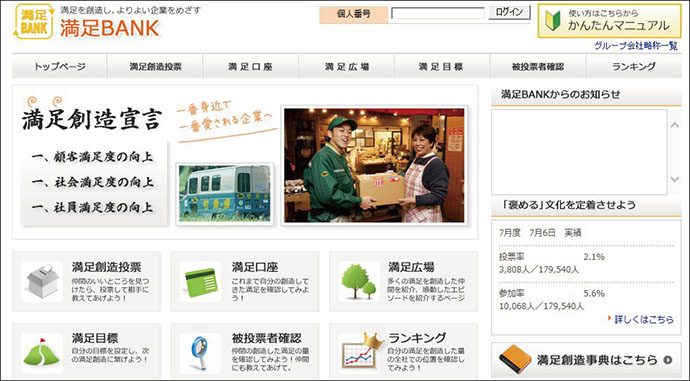This screenshot has height=381, width=690.
Task: Click the delivery truck photo thumbnail
Action: pyautogui.click(x=225, y=194)
